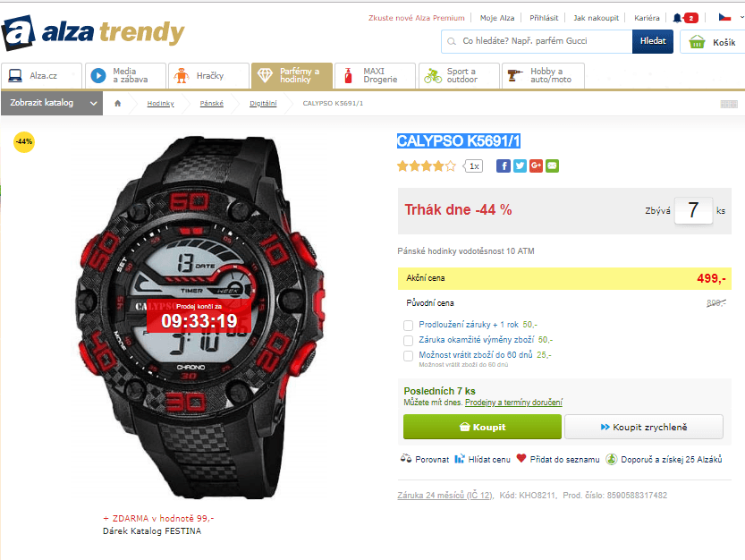Expand the 1x reviews count bubble
The width and height of the screenshot is (745, 560).
click(x=473, y=165)
